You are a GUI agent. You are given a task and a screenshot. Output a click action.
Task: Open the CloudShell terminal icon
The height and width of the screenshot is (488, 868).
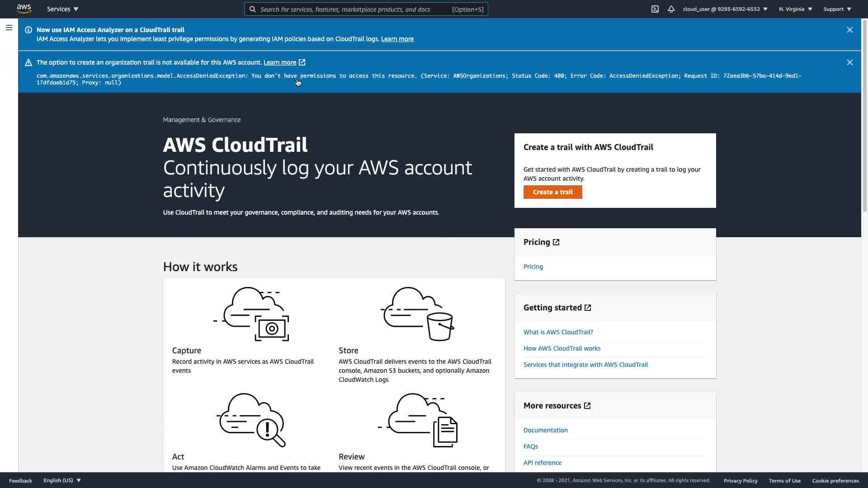click(x=655, y=9)
